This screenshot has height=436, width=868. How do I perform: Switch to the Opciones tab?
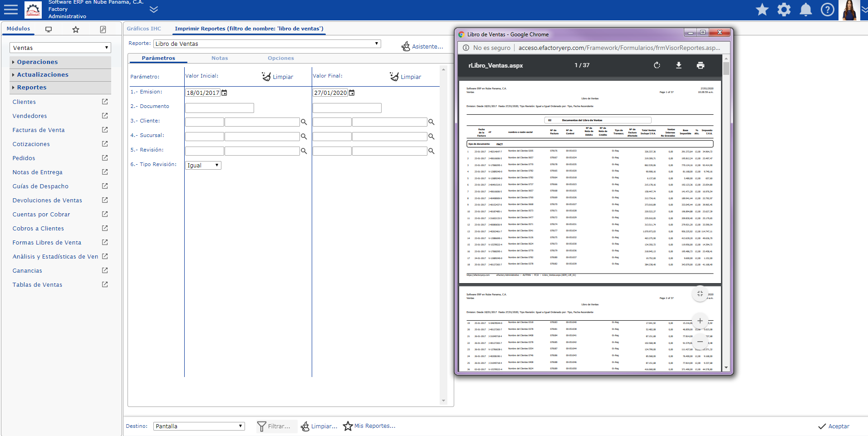pyautogui.click(x=280, y=58)
